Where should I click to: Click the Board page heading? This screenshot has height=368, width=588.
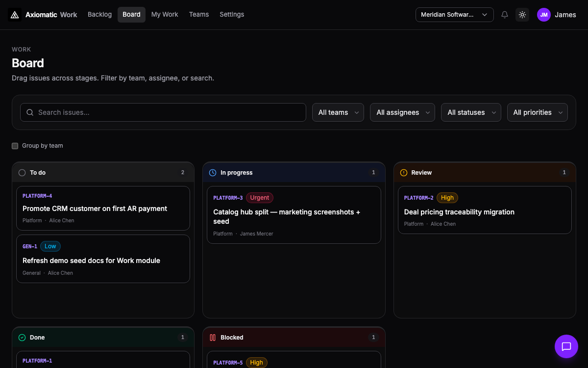28,63
